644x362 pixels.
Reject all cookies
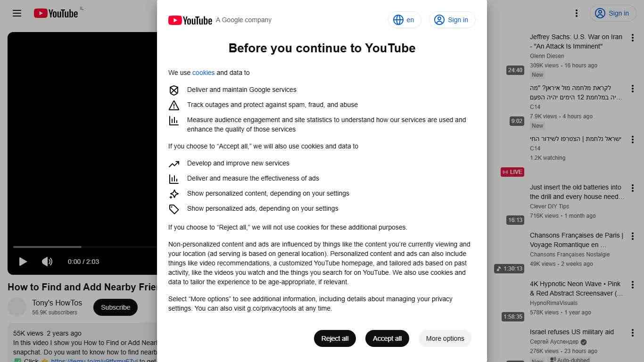tap(335, 338)
